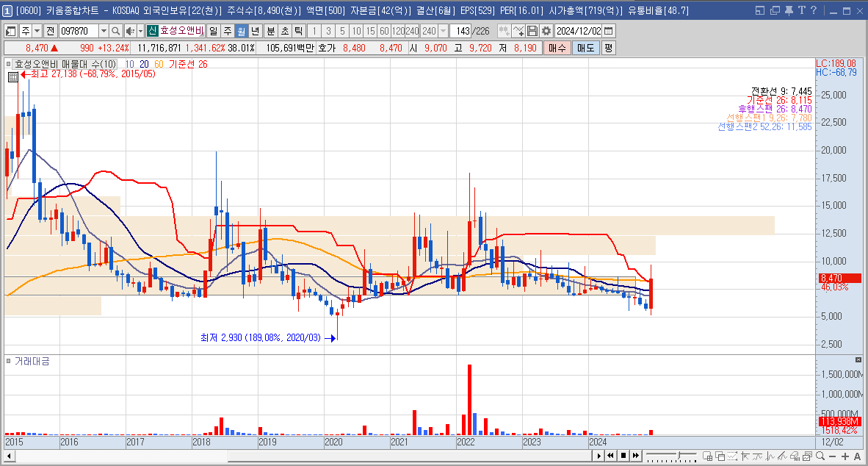Click the fast-forward playback button
The width and height of the screenshot is (868, 466).
(x=636, y=456)
